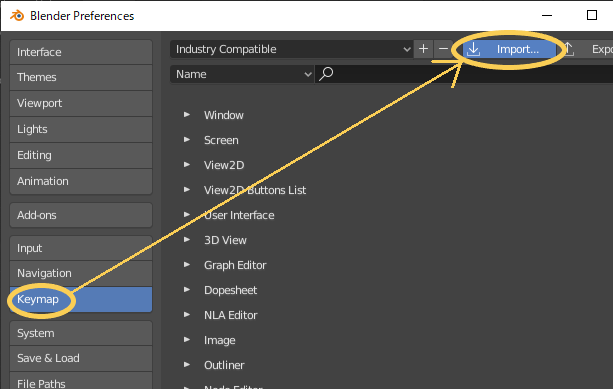Open the Editing preferences tab
Image resolution: width=613 pixels, height=389 pixels.
click(x=81, y=155)
